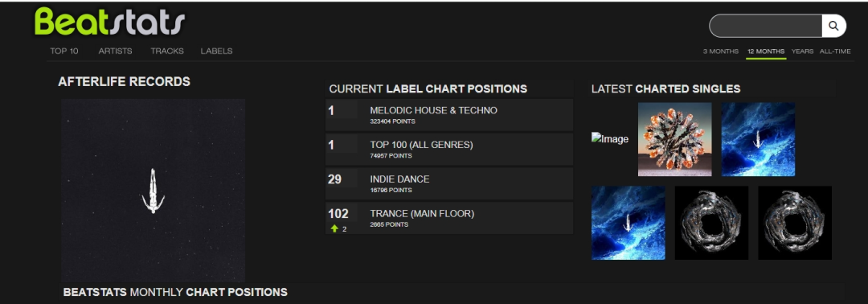Select the 12 Months time range
This screenshot has width=868, height=304.
(x=766, y=51)
